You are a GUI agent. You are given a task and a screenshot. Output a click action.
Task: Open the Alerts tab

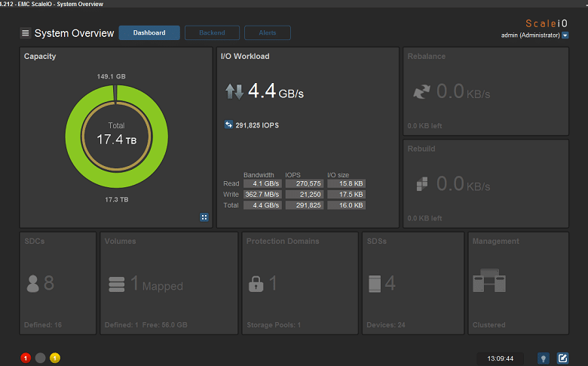coord(268,32)
